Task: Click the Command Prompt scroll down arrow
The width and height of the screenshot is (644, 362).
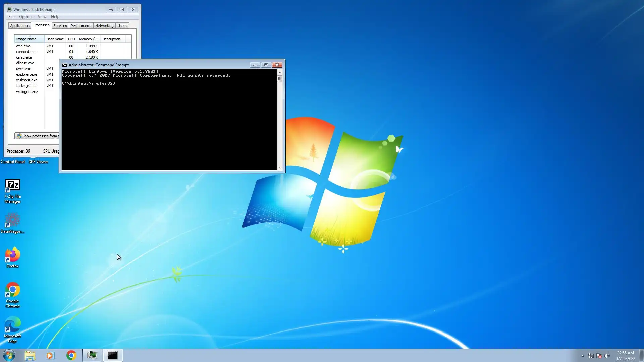Action: click(280, 167)
